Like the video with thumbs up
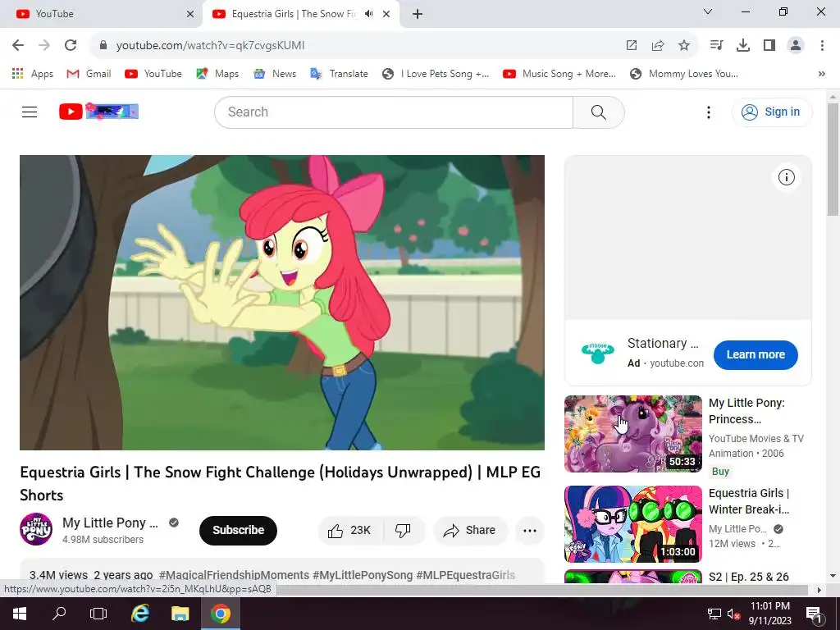This screenshot has height=630, width=840. (349, 531)
